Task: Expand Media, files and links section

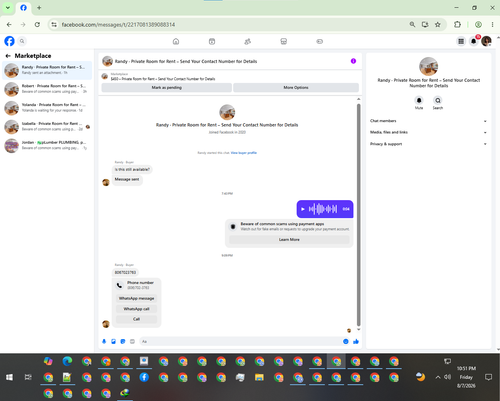Action: 428,132
